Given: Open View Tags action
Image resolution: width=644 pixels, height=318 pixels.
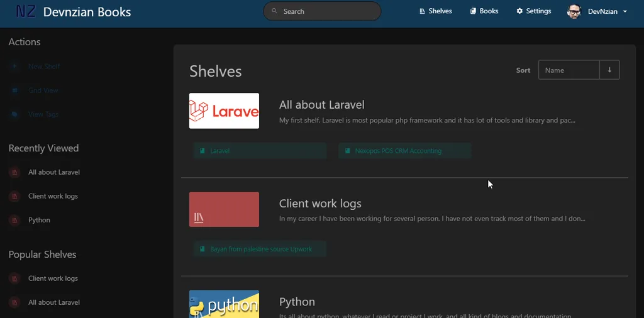Looking at the screenshot, I should point(43,114).
